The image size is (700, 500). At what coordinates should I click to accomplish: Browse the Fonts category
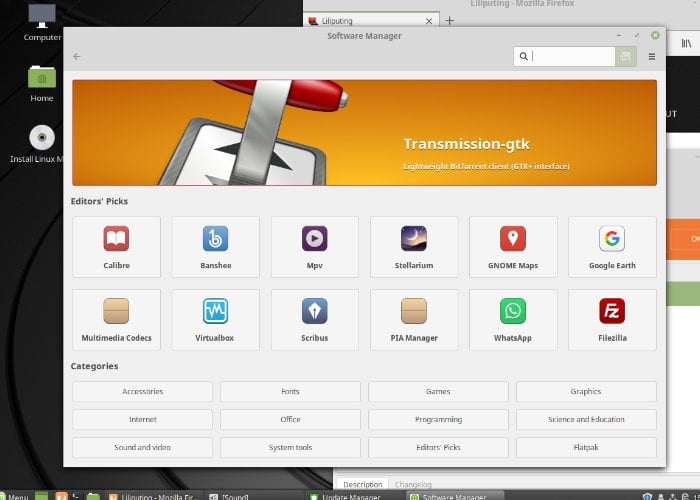point(290,391)
